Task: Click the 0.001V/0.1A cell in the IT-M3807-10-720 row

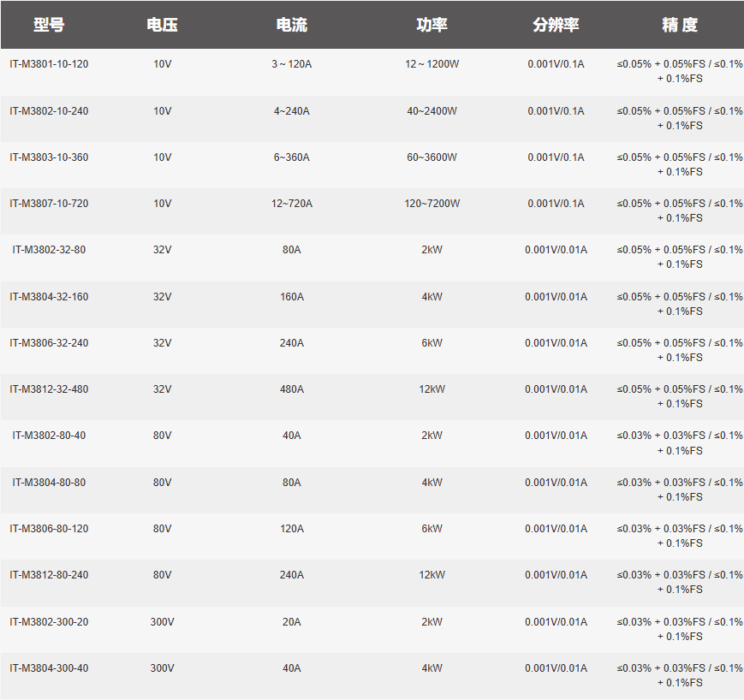Action: pos(556,204)
